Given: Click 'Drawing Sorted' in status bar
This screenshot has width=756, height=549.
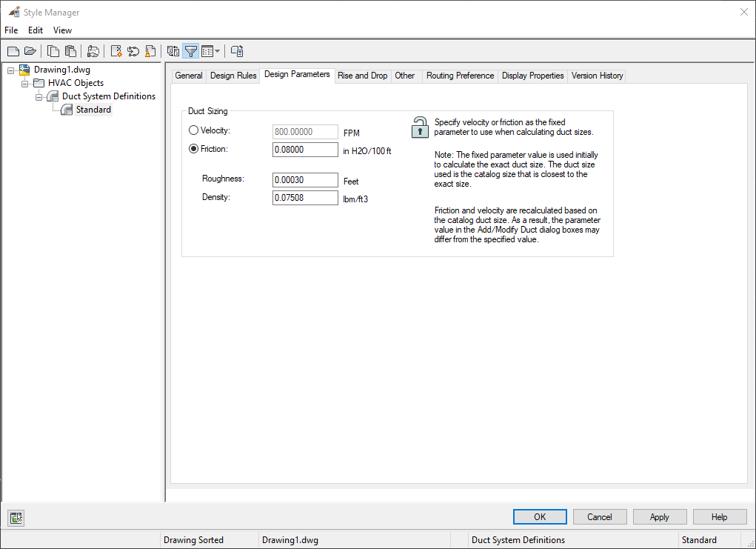Looking at the screenshot, I should click(193, 540).
